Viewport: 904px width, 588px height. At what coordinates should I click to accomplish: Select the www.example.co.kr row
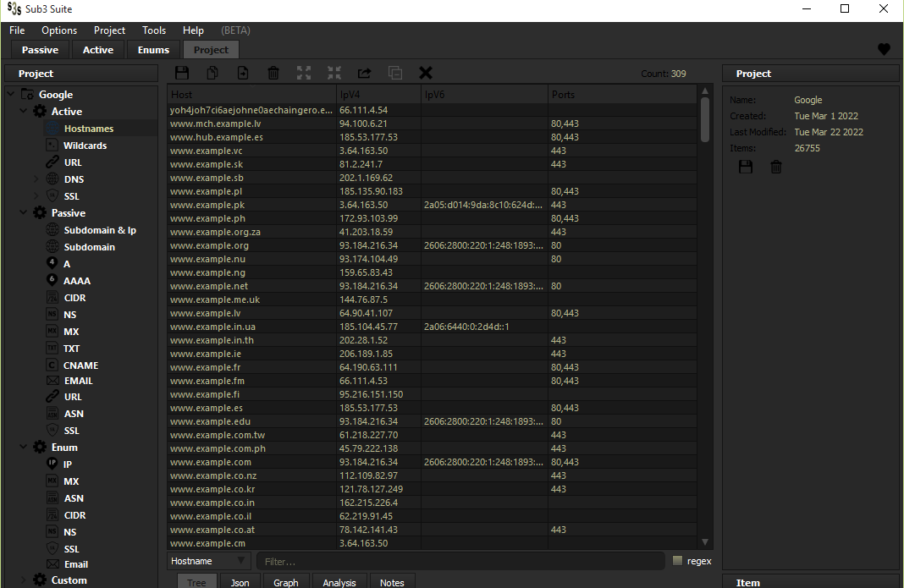pos(432,489)
